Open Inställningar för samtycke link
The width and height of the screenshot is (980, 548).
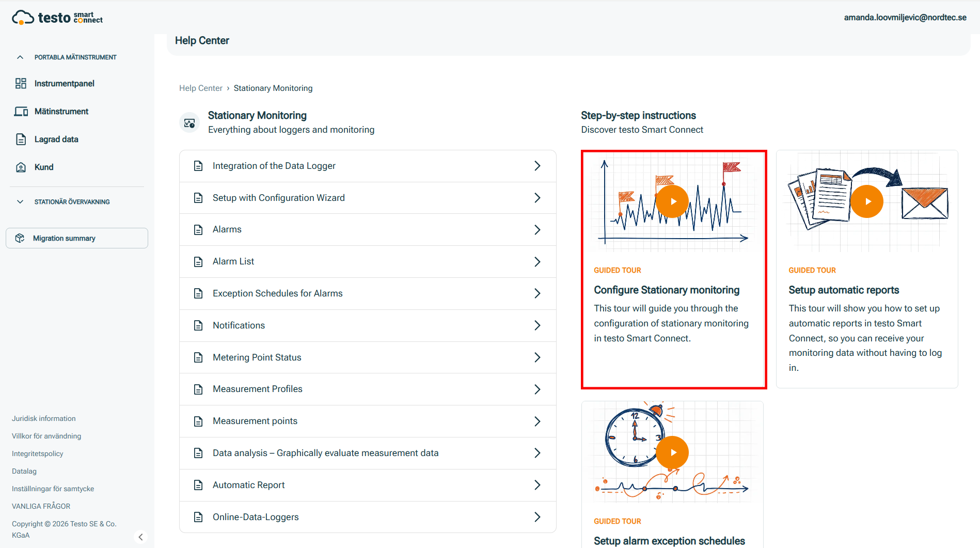click(x=53, y=489)
